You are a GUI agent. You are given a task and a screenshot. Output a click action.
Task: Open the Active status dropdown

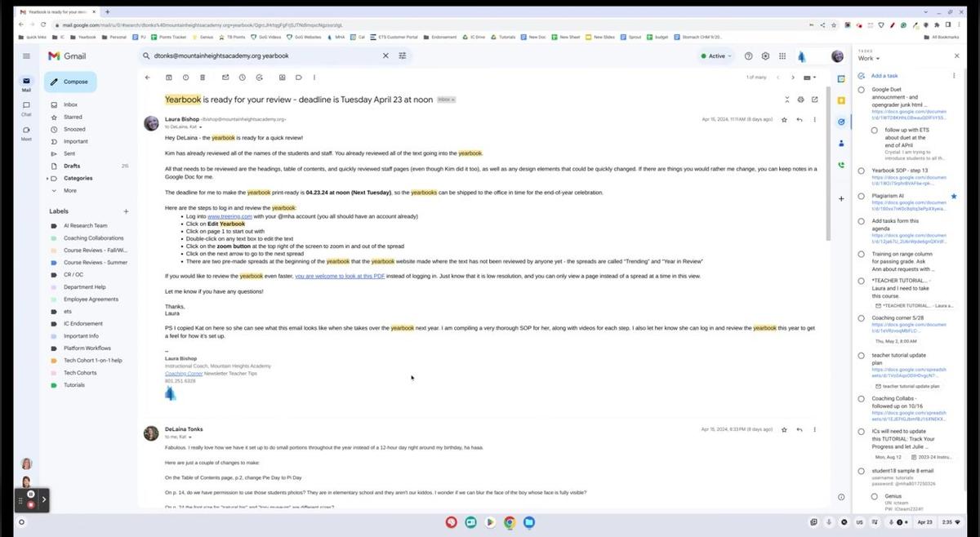point(718,55)
